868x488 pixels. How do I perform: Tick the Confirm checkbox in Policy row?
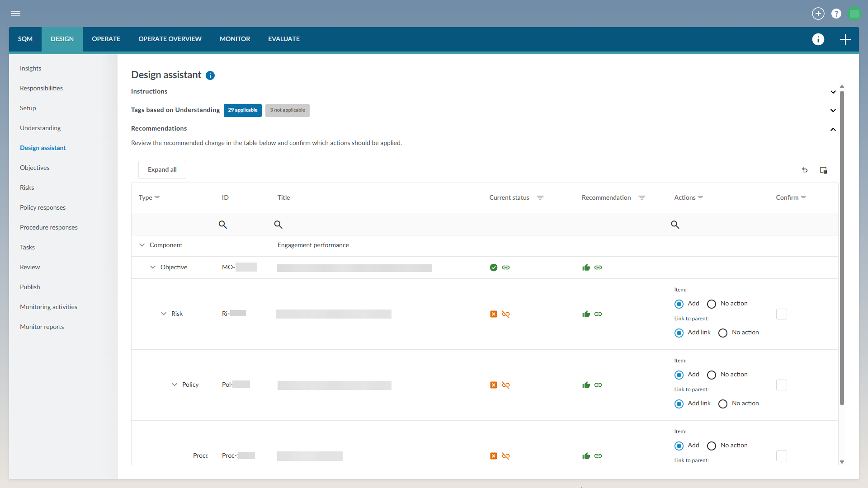(781, 385)
